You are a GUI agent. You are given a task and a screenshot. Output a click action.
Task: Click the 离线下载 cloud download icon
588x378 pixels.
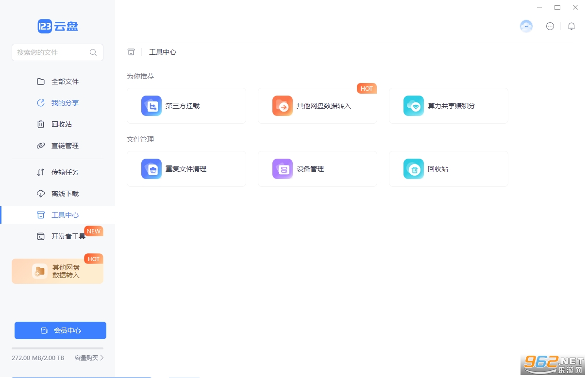click(41, 194)
